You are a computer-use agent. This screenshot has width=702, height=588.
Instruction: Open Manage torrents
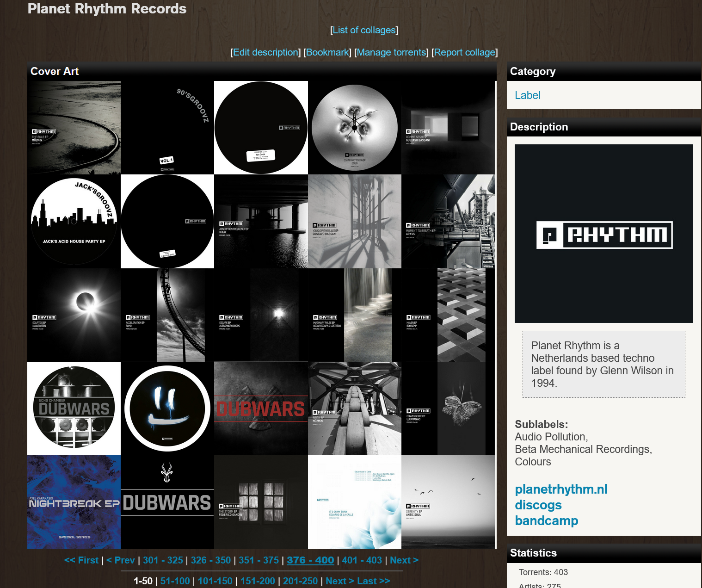pos(391,52)
